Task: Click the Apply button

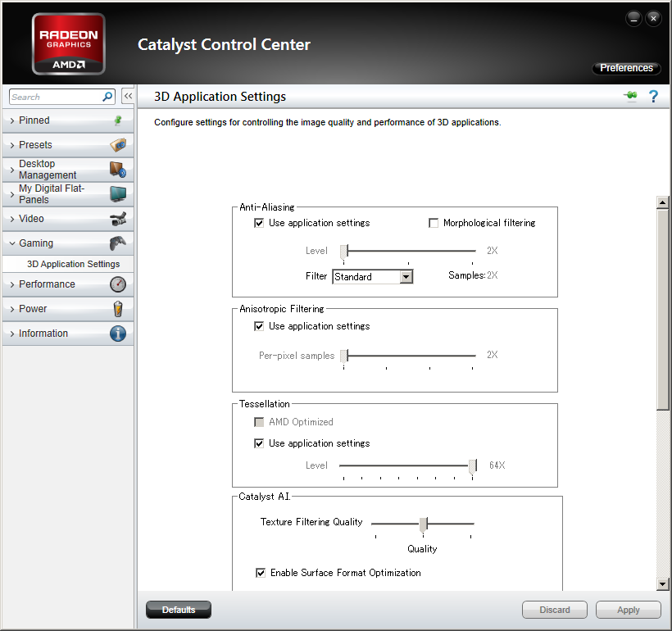Action: (629, 610)
